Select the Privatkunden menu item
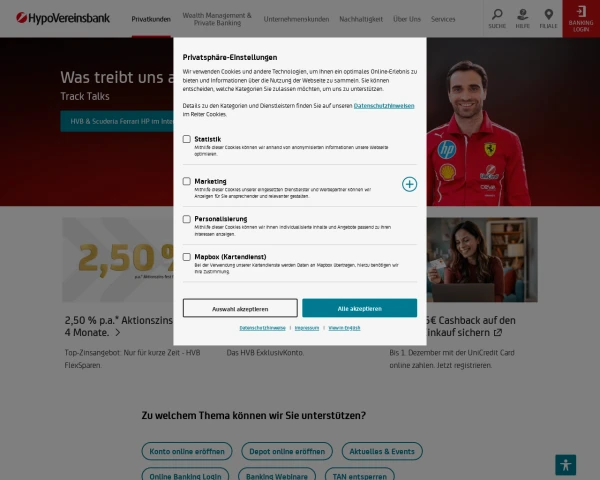The width and height of the screenshot is (600, 480). click(x=151, y=19)
